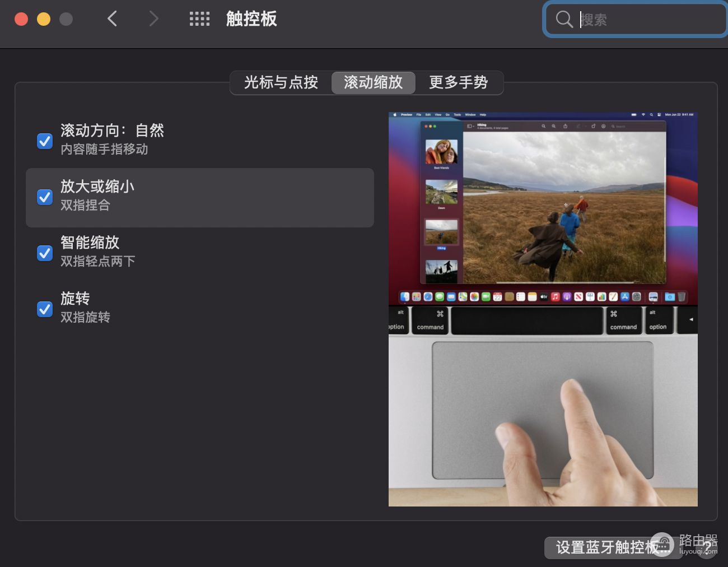Turn off the 旋转 checkbox
728x567 pixels.
pos(45,309)
